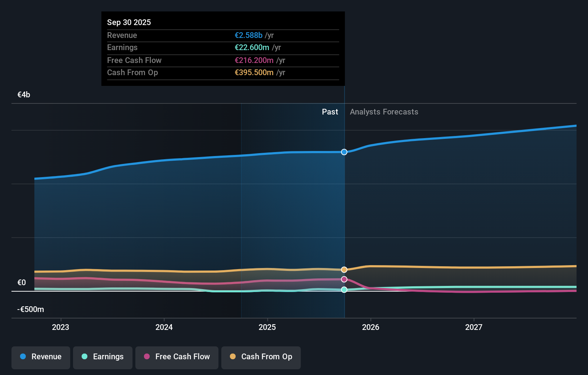
Task: Click the blue Revenue legend dot
Action: (x=22, y=357)
